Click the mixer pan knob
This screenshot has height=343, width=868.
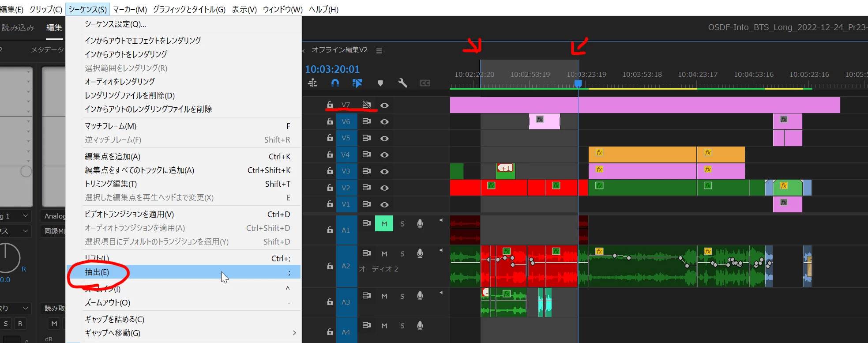pos(7,258)
